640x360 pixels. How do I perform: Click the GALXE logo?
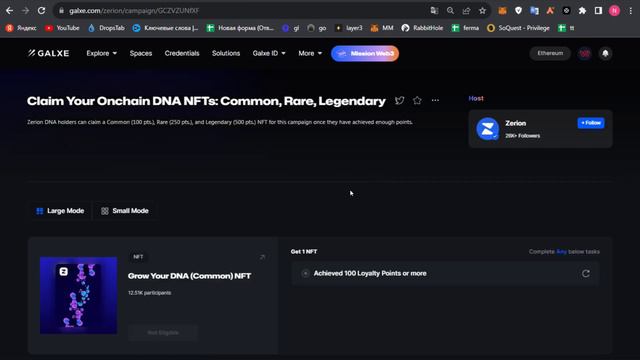click(x=49, y=53)
